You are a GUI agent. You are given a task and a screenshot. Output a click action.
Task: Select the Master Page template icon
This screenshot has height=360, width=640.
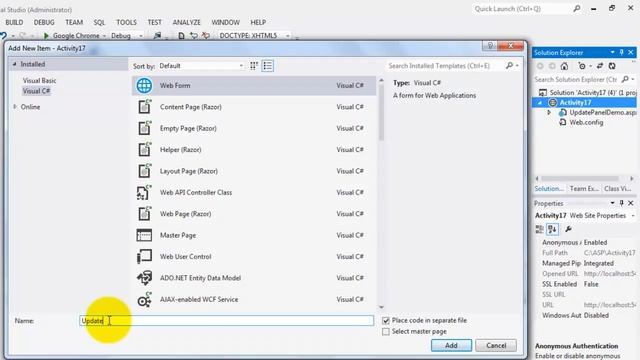coord(144,235)
